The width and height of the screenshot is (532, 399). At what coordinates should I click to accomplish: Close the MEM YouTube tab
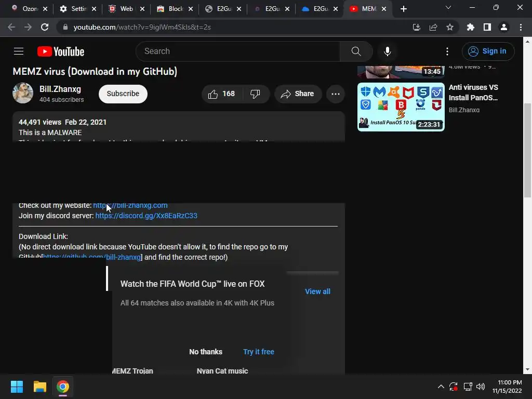tap(384, 9)
